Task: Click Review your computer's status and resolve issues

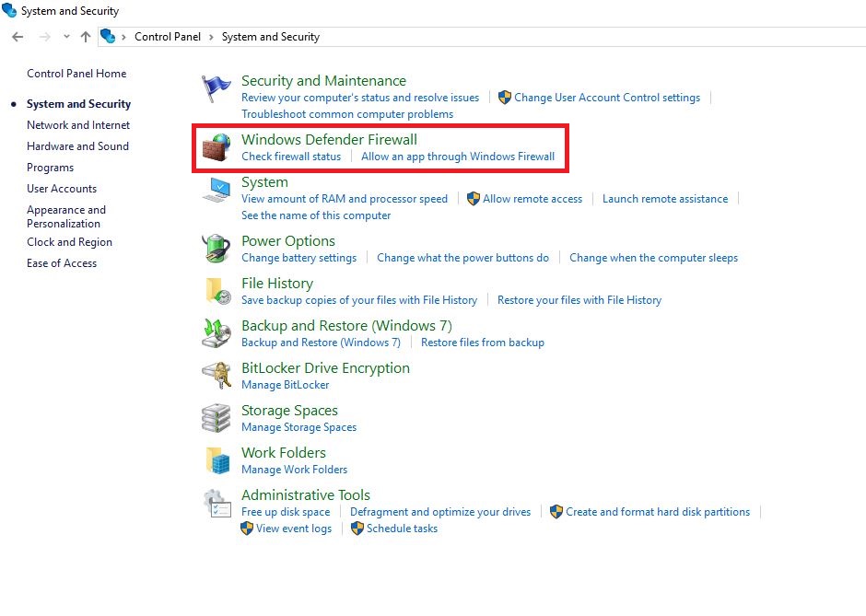Action: [x=360, y=98]
